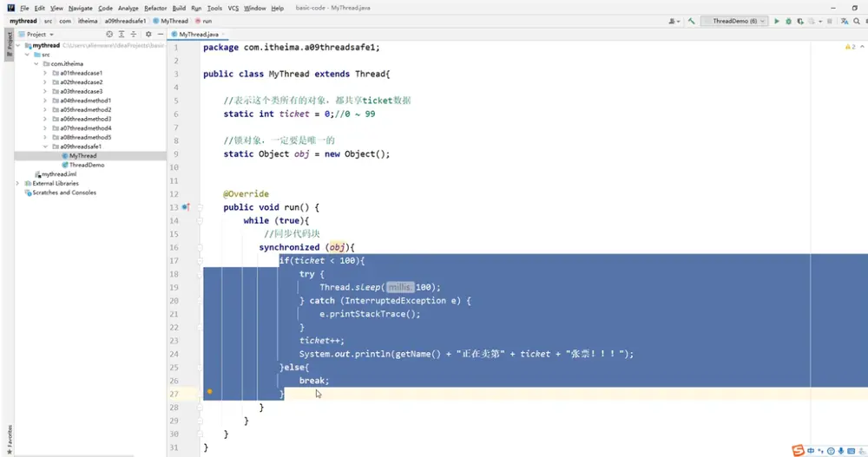Expand the a01threadcase1 package

point(45,73)
